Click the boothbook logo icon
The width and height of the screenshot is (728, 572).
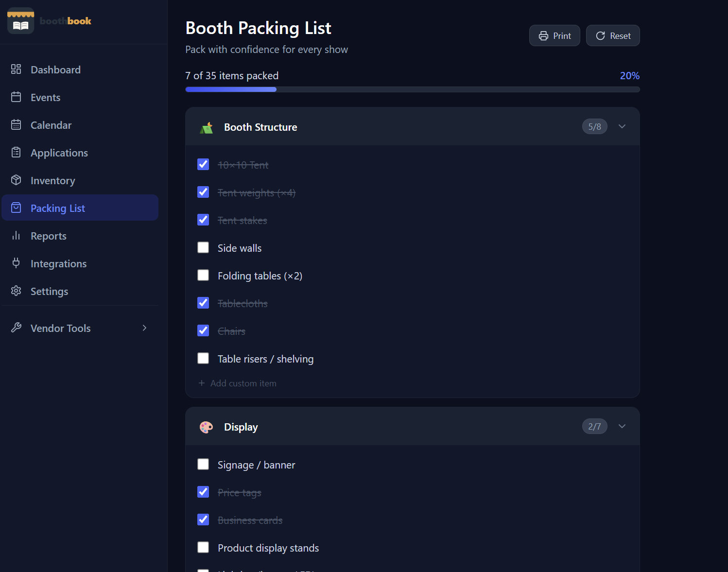pyautogui.click(x=20, y=21)
